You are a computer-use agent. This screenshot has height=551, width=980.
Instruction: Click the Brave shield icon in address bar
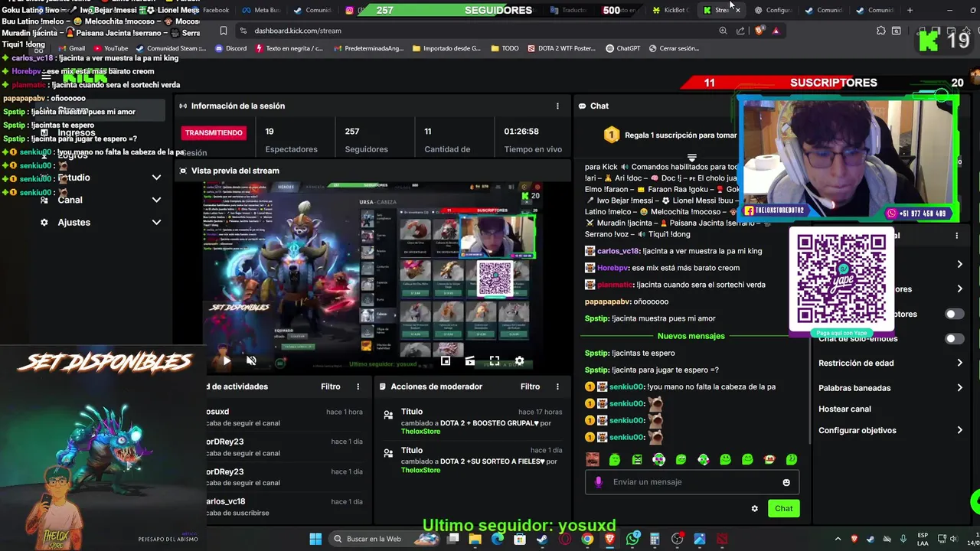(759, 31)
